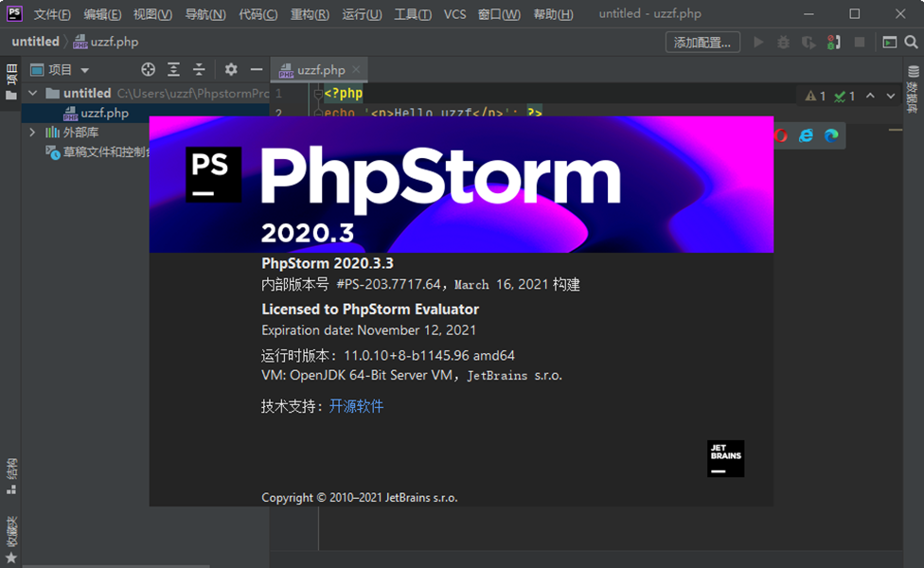Click the PHP debug listener icon
Screen dimensions: 924x568
pos(833,43)
